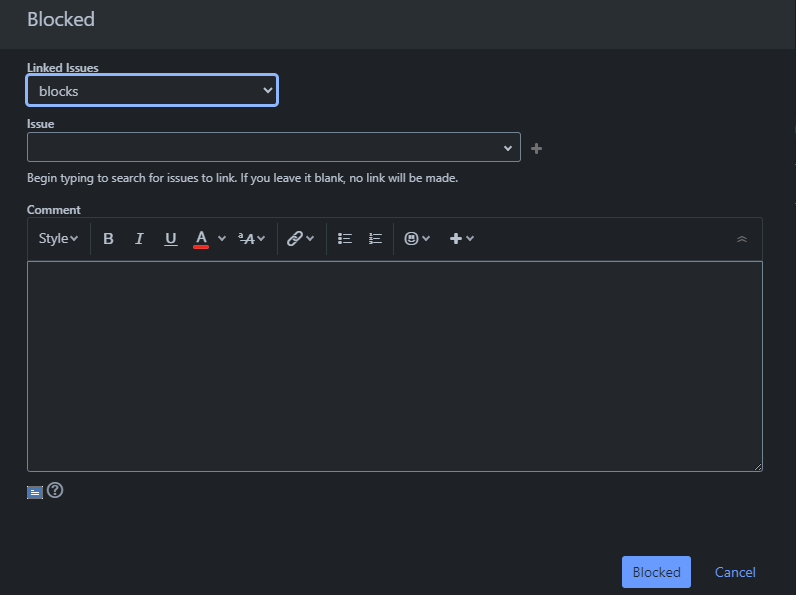796x595 pixels.
Task: Click the resize handle of the comment box
Action: 758,467
